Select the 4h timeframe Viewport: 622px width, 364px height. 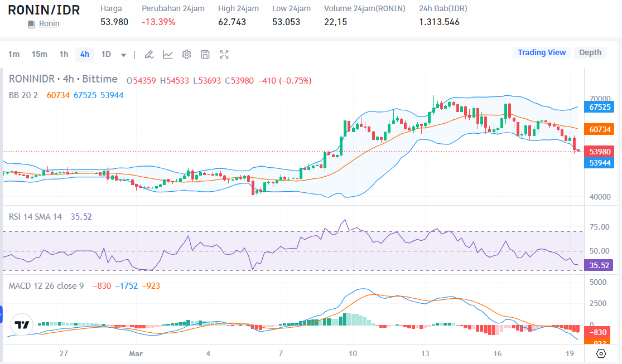click(x=84, y=54)
